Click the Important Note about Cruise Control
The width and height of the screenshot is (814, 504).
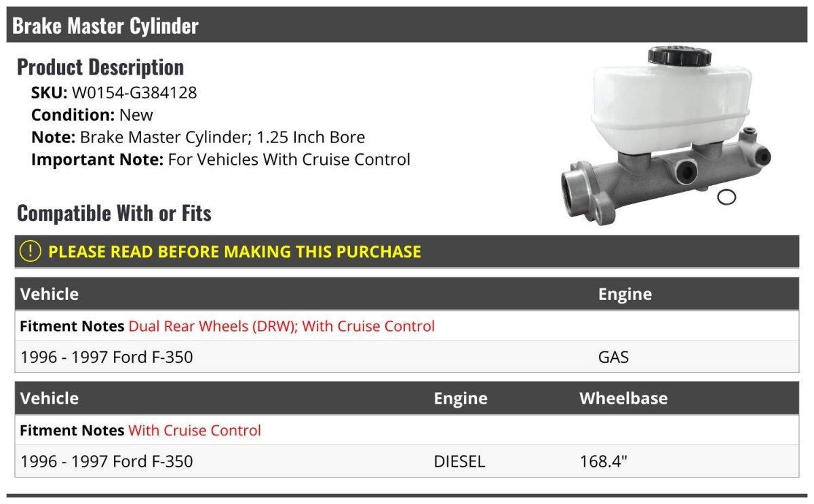click(x=220, y=159)
